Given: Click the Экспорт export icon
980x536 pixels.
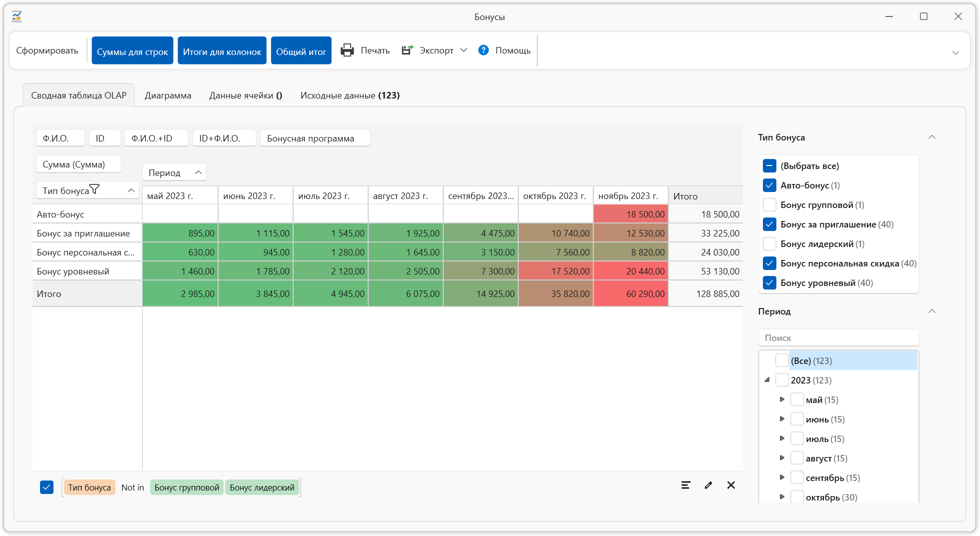Looking at the screenshot, I should point(407,50).
